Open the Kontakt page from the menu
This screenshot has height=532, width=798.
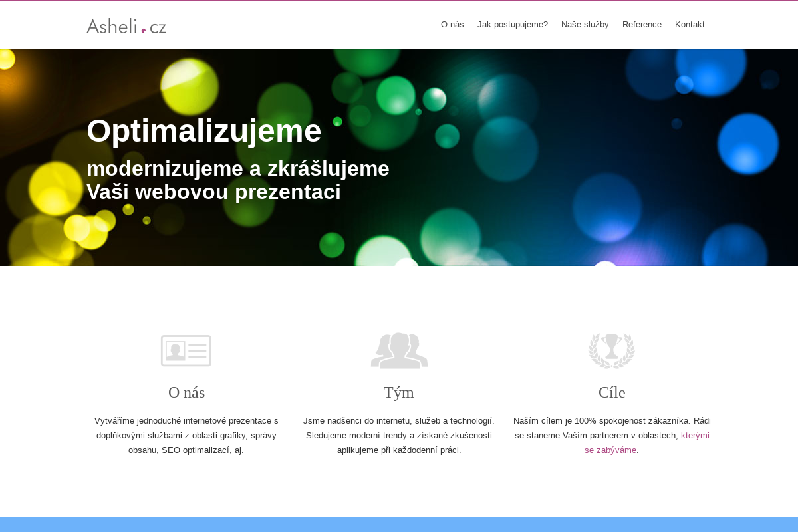[690, 25]
